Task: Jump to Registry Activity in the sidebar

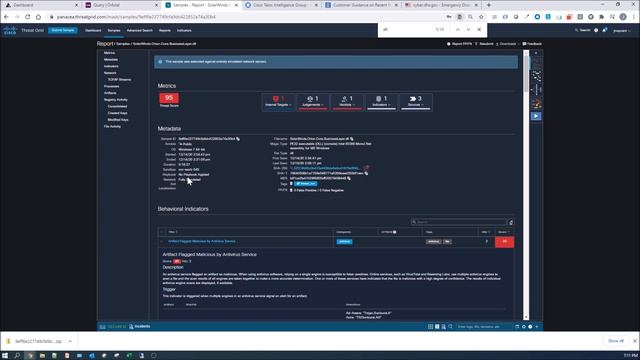Action: tap(116, 100)
